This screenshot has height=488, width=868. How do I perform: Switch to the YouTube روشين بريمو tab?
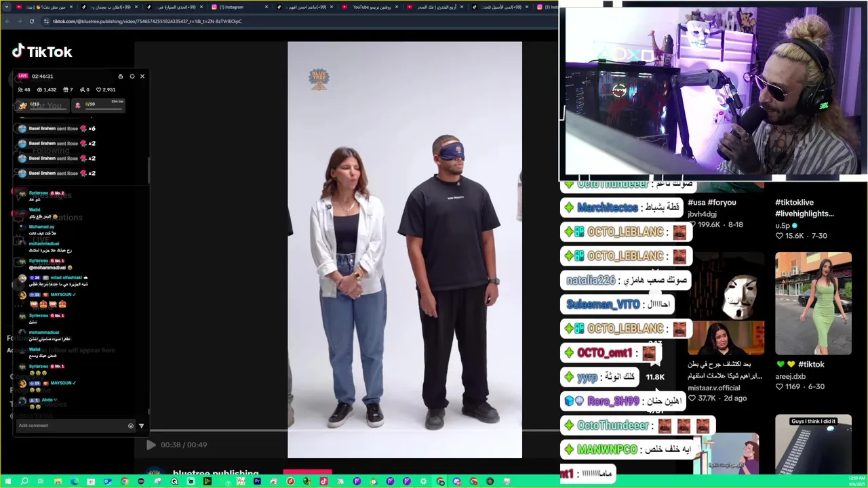pos(370,7)
